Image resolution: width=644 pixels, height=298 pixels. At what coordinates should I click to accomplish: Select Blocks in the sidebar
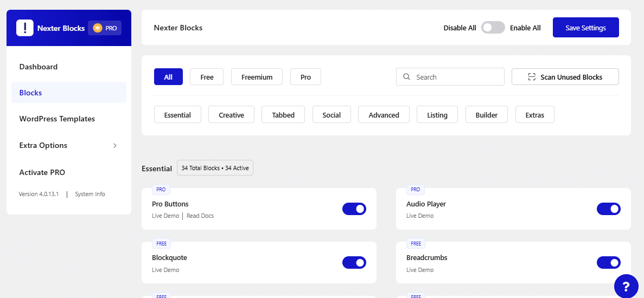tap(69, 93)
